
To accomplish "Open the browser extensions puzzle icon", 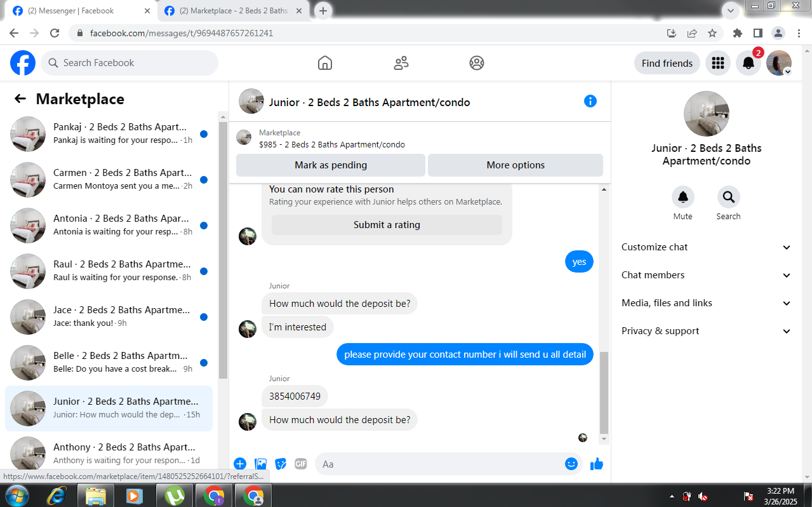I will [x=737, y=33].
